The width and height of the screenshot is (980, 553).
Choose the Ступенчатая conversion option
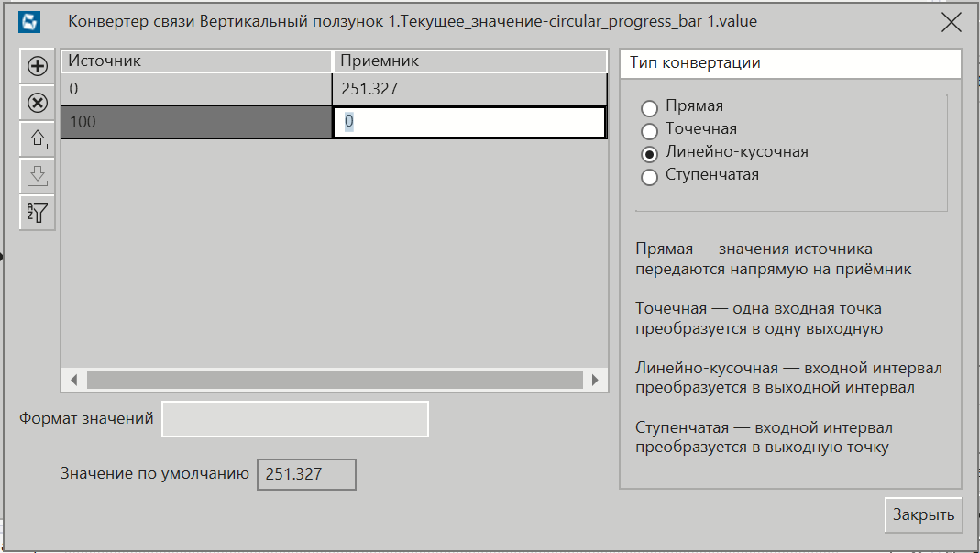pos(650,176)
